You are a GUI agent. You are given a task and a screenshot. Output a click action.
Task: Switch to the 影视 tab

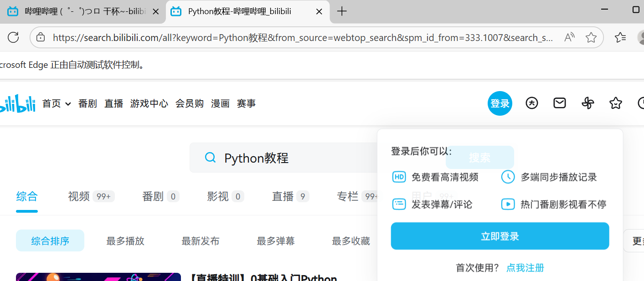click(225, 196)
